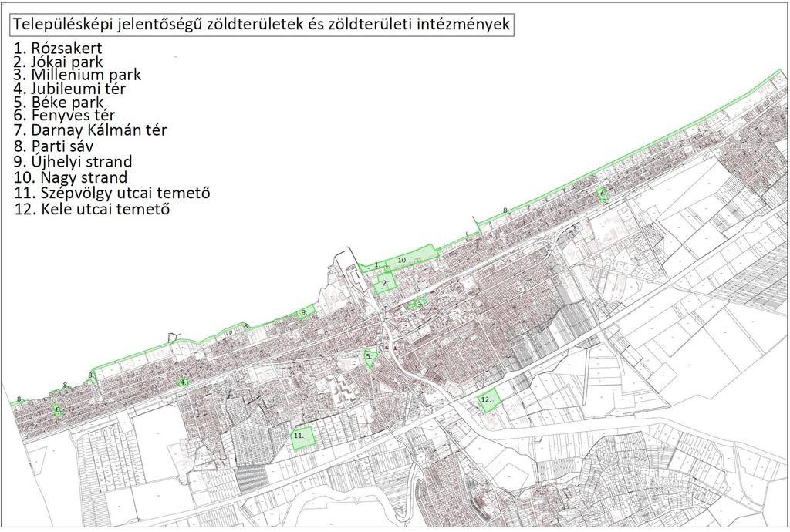Select the green map area numbered 5
This screenshot has height=532, width=790.
(x=370, y=357)
